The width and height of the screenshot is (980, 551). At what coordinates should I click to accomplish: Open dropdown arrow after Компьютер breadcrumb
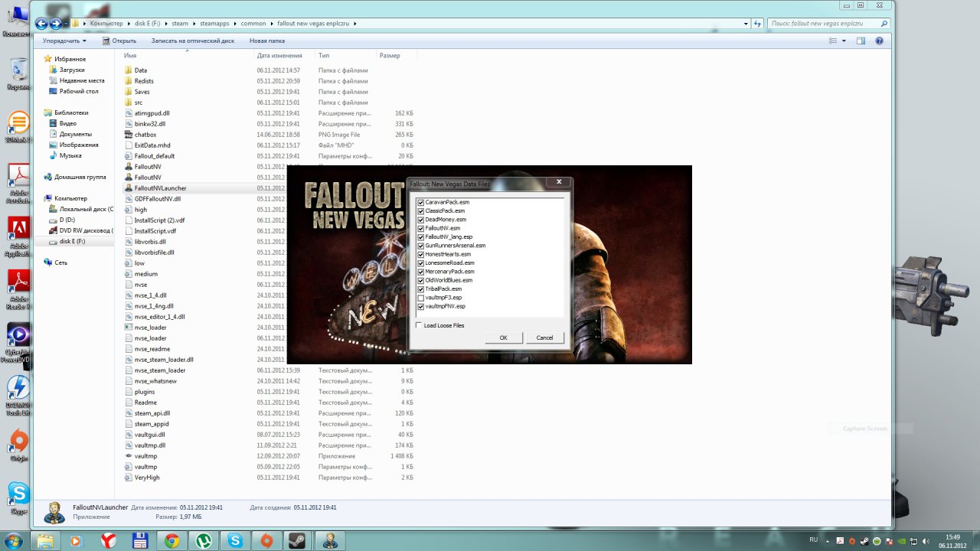pyautogui.click(x=127, y=24)
